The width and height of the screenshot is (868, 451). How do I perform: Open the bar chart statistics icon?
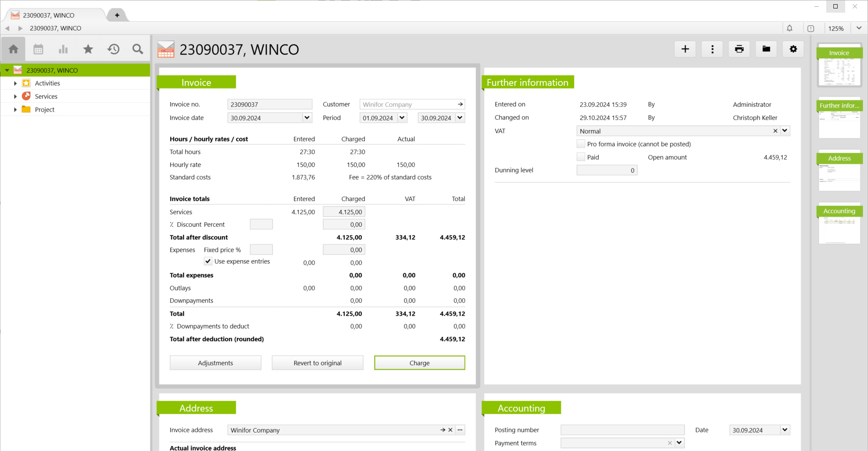tap(63, 49)
